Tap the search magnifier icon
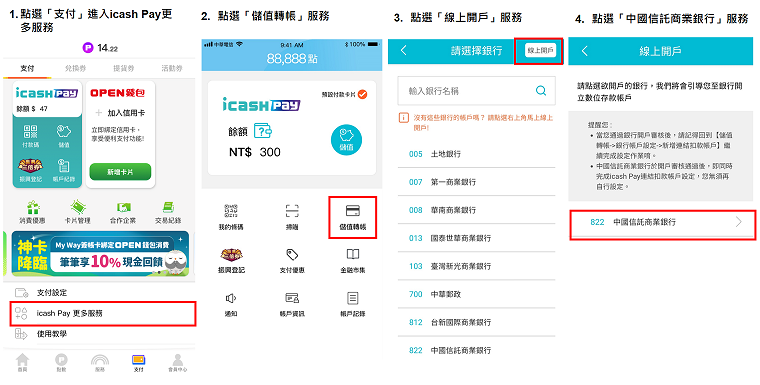This screenshot has width=760, height=385. click(541, 91)
